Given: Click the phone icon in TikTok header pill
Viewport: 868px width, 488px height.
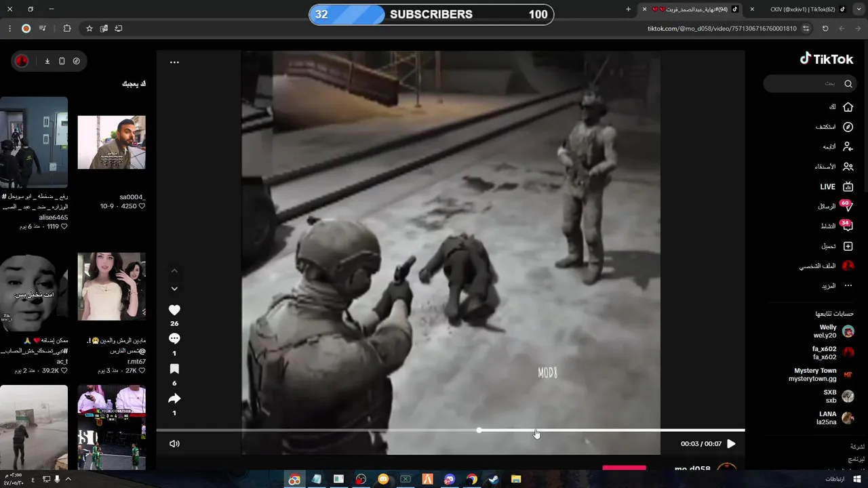Looking at the screenshot, I should coord(62,61).
